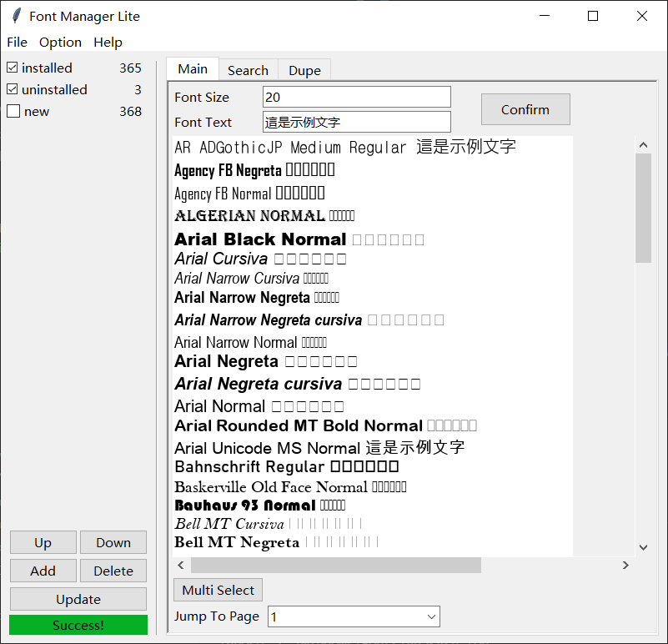Uncheck the installed checkbox
This screenshot has height=644, width=668.
point(13,68)
